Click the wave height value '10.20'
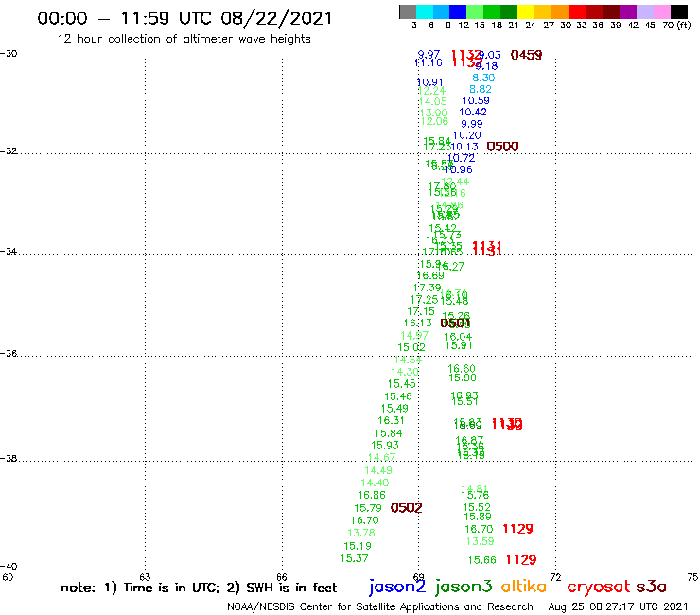This screenshot has width=700, height=615. point(467,135)
